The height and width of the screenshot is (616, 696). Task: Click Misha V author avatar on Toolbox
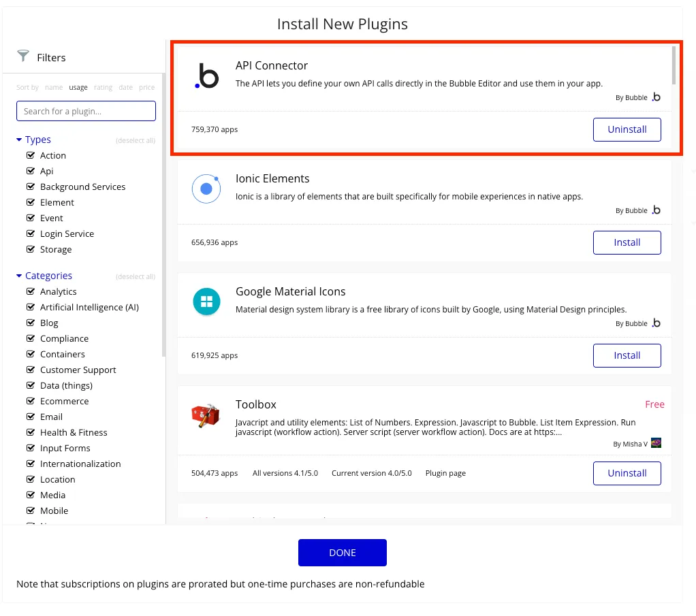tap(656, 443)
